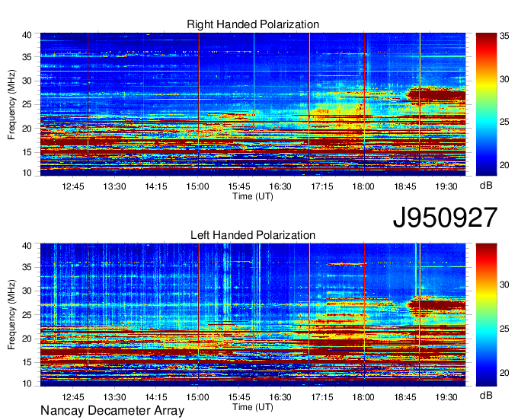Click 15:00 on the left-handed time axis
This screenshot has height=420, width=518.
click(x=197, y=397)
